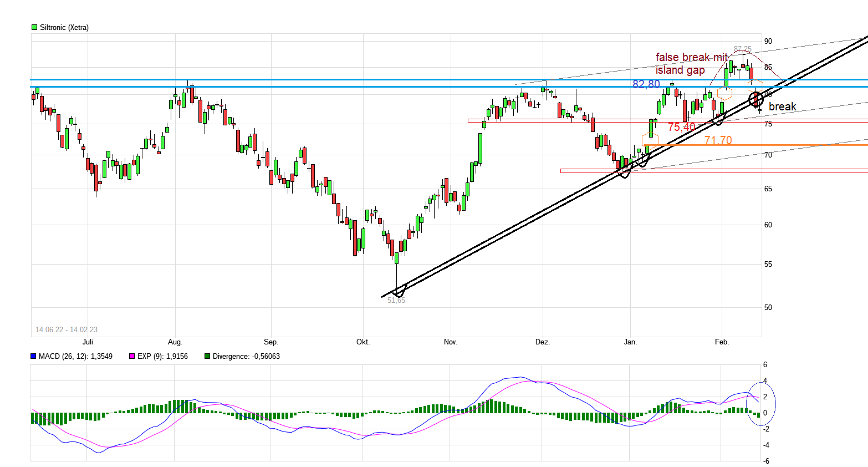Select the 'Okt.' axis month label
This screenshot has height=467, width=868.
(x=363, y=342)
